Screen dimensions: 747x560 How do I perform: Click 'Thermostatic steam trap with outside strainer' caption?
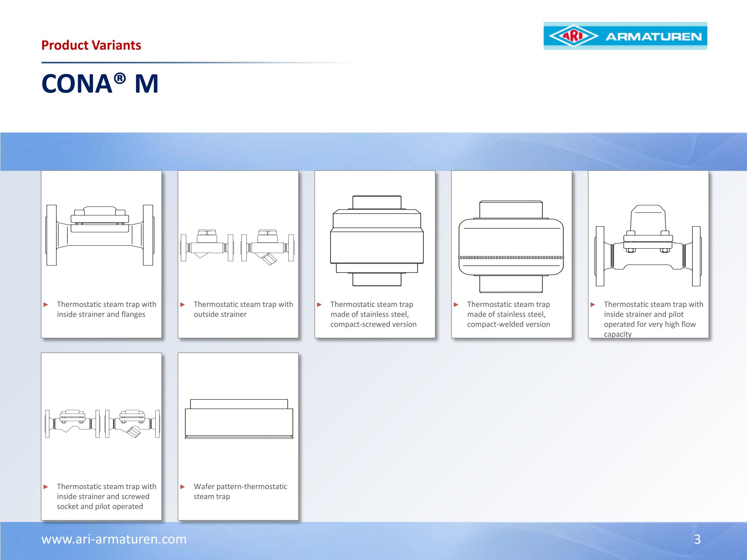pyautogui.click(x=243, y=309)
